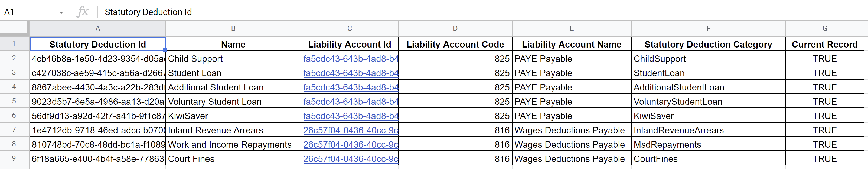868x169 pixels.
Task: Select column A header
Action: pyautogui.click(x=98, y=28)
